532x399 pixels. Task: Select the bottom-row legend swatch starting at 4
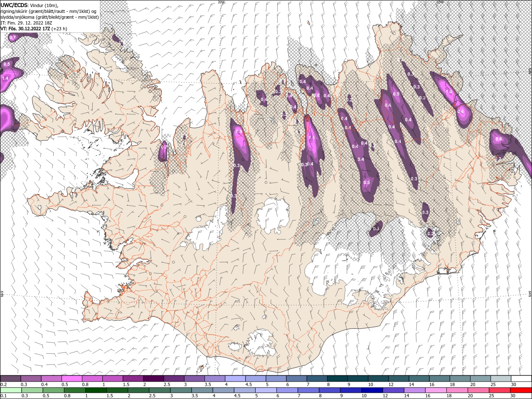(x=223, y=390)
